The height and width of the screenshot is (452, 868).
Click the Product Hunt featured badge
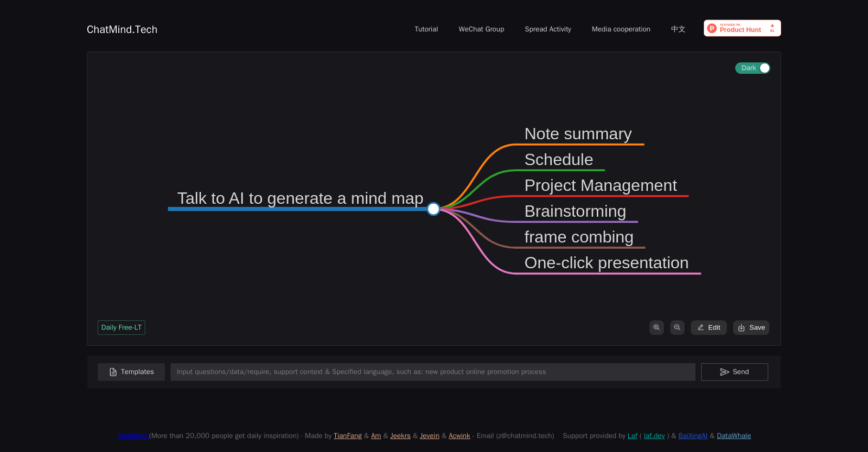[742, 28]
